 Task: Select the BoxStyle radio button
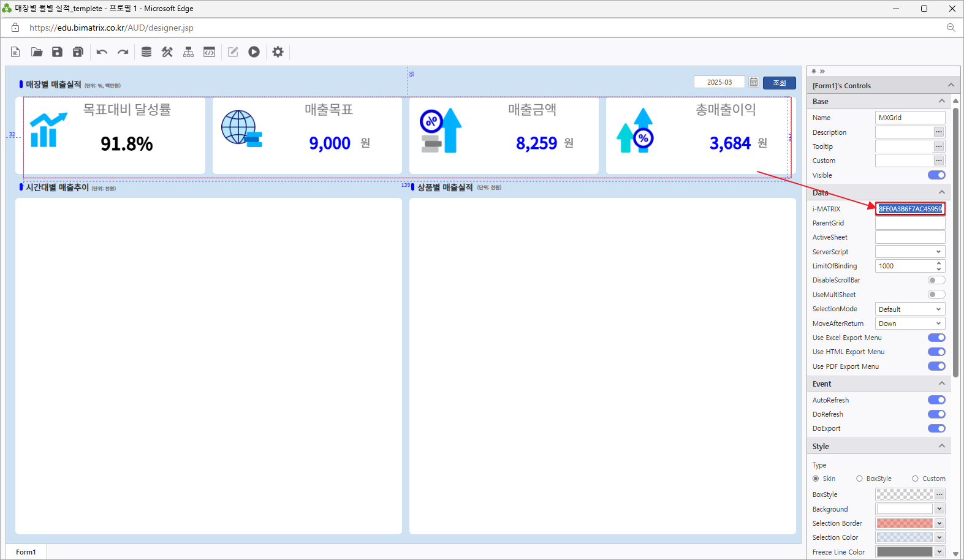[859, 479]
